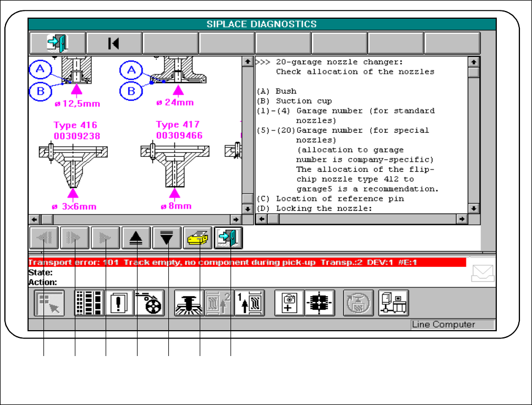Click the image pane vertical scrollbar thumb
The height and width of the screenshot is (405, 532).
[248, 198]
